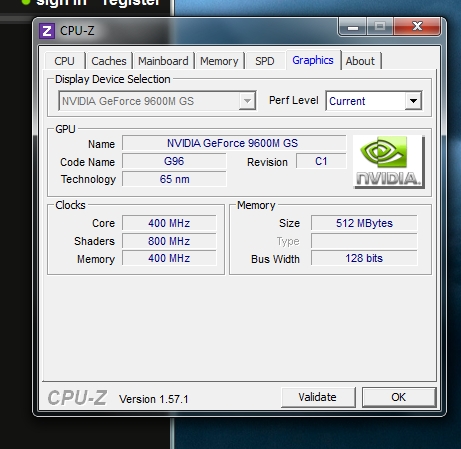Click GPU Name field NVIDIA GeForce 9600M GS

tap(234, 143)
